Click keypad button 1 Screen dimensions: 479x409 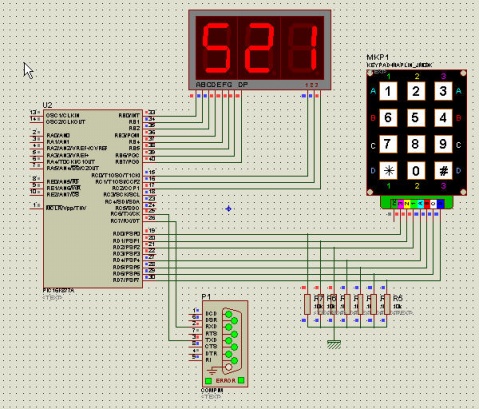(388, 91)
